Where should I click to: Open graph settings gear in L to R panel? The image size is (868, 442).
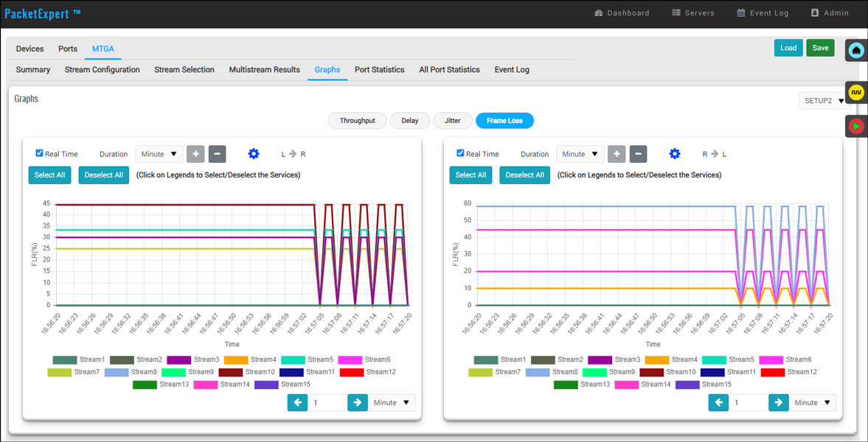click(x=254, y=154)
